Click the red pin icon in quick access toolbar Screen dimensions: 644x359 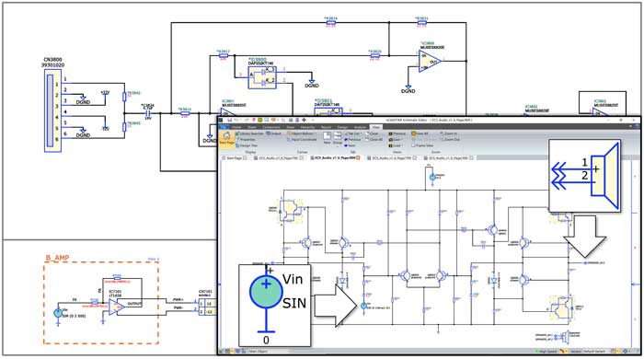[x=254, y=120]
